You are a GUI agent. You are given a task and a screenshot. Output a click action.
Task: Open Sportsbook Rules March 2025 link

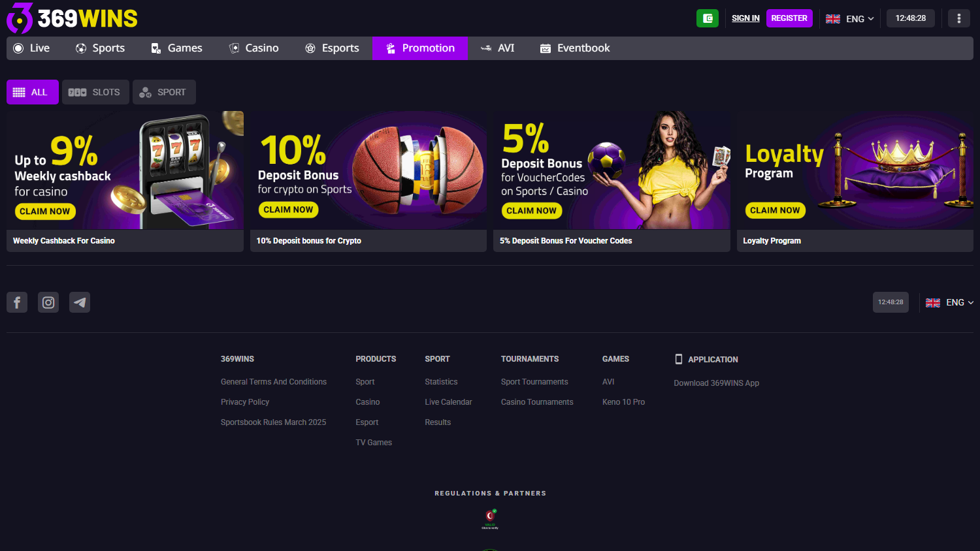tap(273, 422)
